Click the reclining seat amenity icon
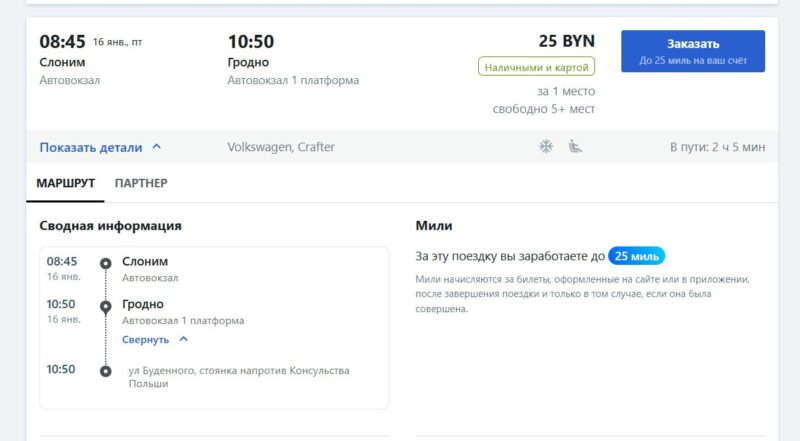This screenshot has height=441, width=800. (x=575, y=147)
